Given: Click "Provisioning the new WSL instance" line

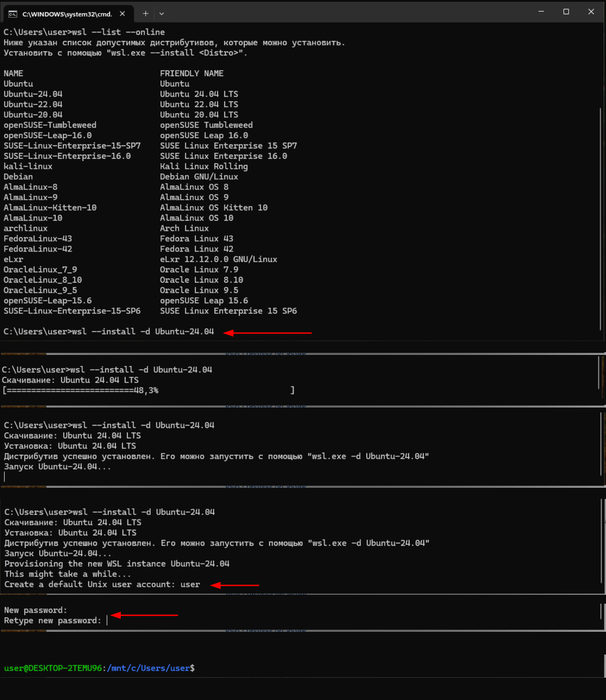Looking at the screenshot, I should (x=117, y=564).
